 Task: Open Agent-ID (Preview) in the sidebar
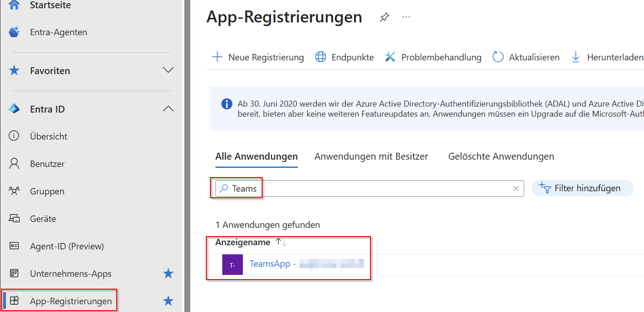(67, 246)
